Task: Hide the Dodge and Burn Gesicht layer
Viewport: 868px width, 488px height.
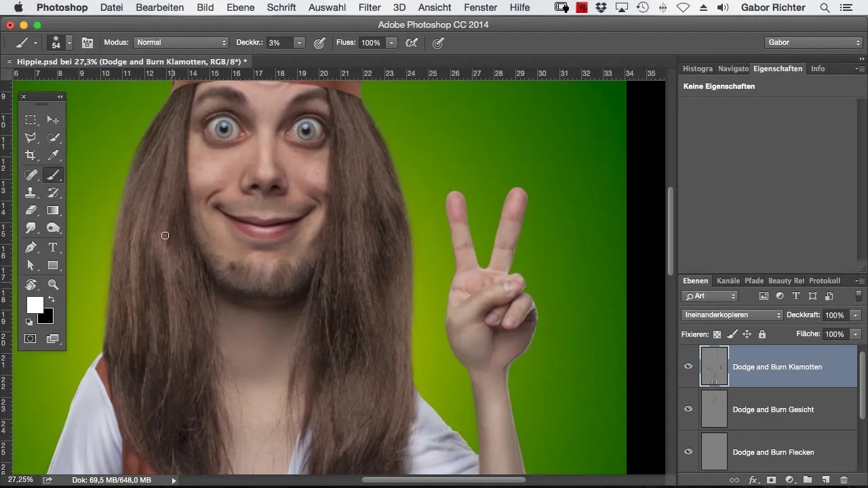Action: [688, 409]
